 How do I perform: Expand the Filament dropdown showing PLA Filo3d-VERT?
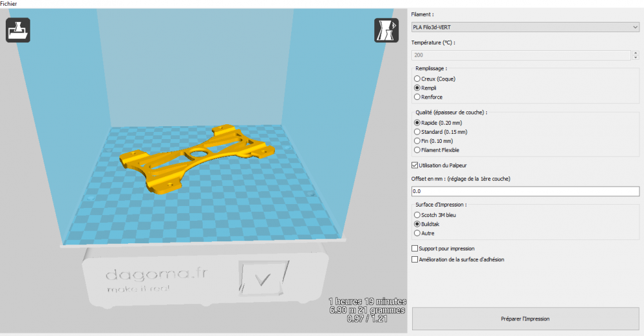coord(526,27)
